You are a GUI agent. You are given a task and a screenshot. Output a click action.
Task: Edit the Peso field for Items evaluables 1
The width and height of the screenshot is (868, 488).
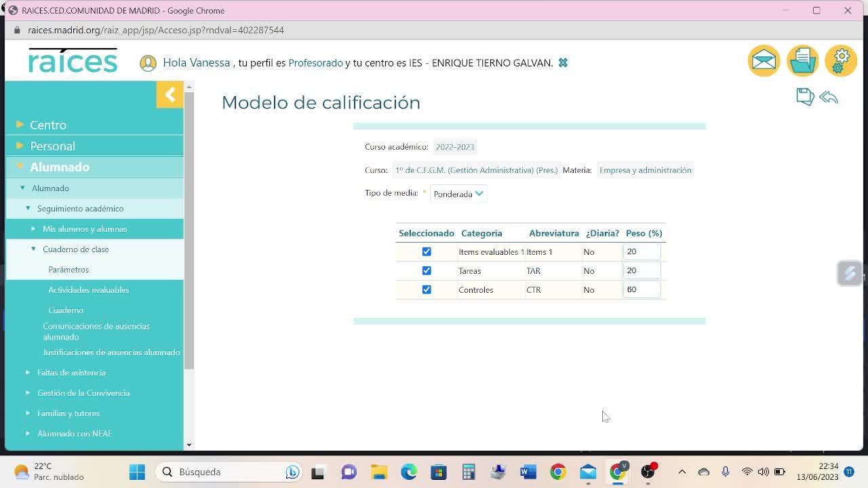coord(642,251)
